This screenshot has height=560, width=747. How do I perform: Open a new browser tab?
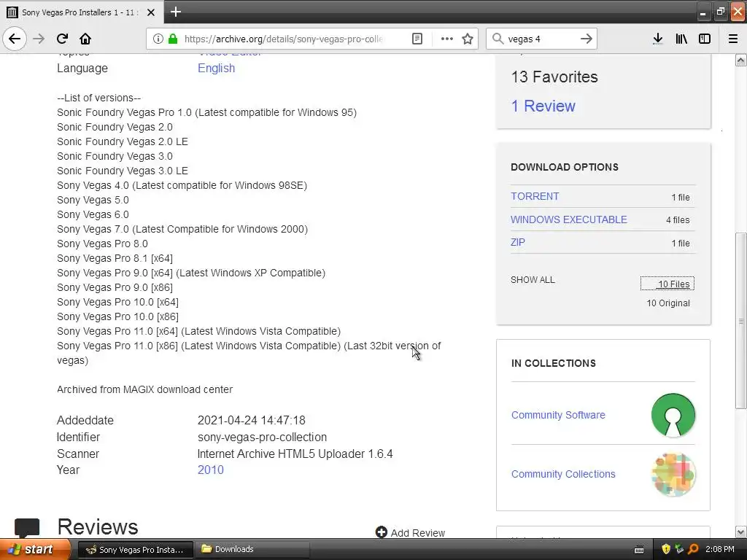pos(176,12)
